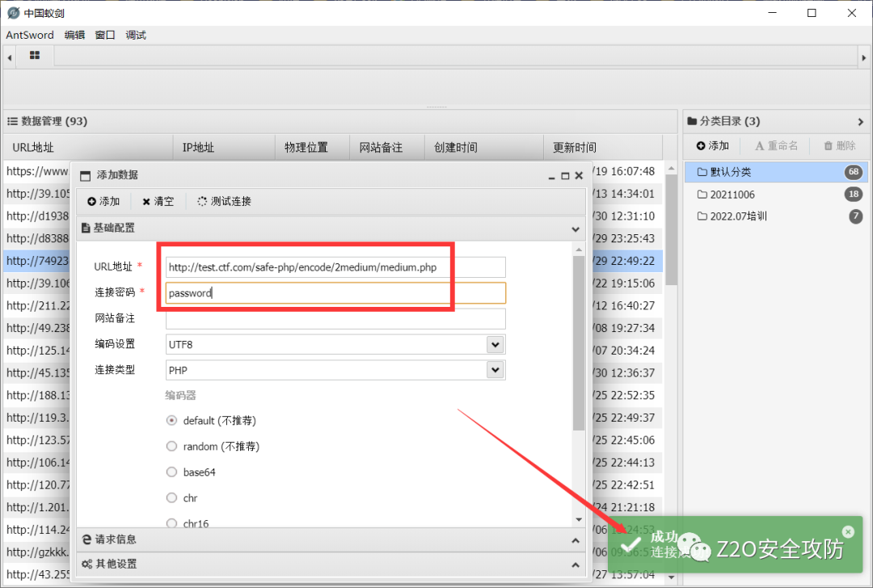Click the 18 count badge
873x588 pixels.
coord(854,194)
